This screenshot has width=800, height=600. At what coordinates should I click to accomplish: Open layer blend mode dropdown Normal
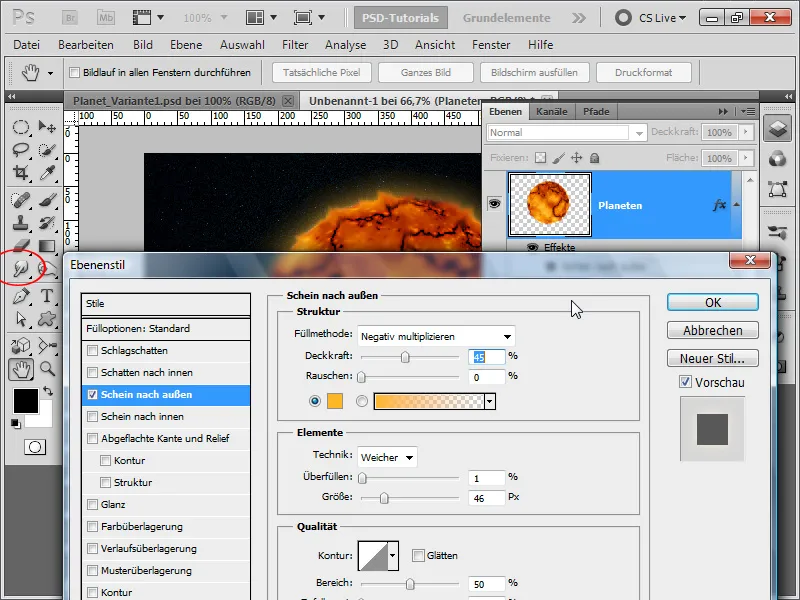566,133
